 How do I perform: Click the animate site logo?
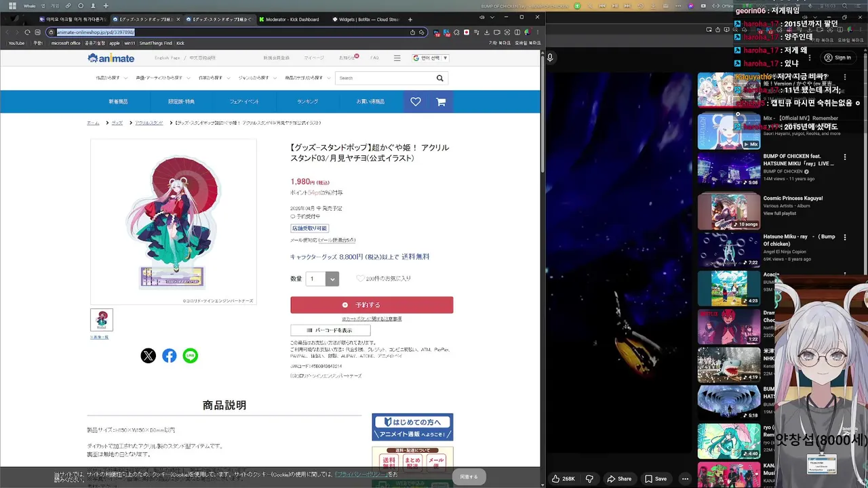pos(111,58)
